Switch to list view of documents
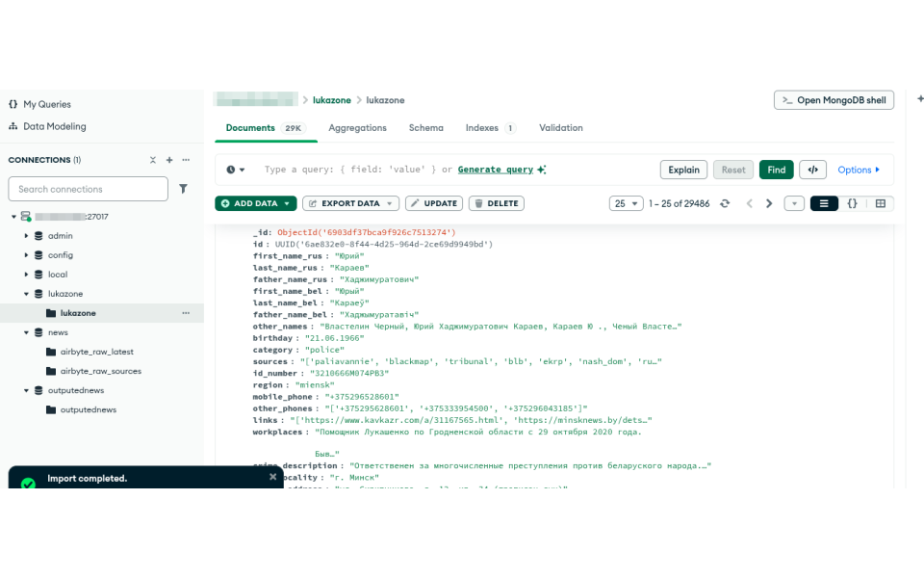The width and height of the screenshot is (924, 578). 824,203
